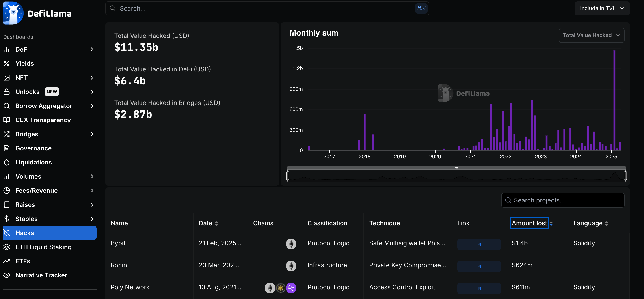Expand the Bridges submenu chevron
The image size is (644, 299).
pyautogui.click(x=92, y=134)
